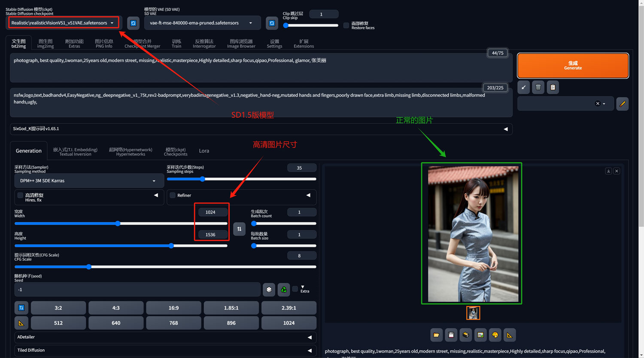Switch to the img2img tab

coord(46,43)
